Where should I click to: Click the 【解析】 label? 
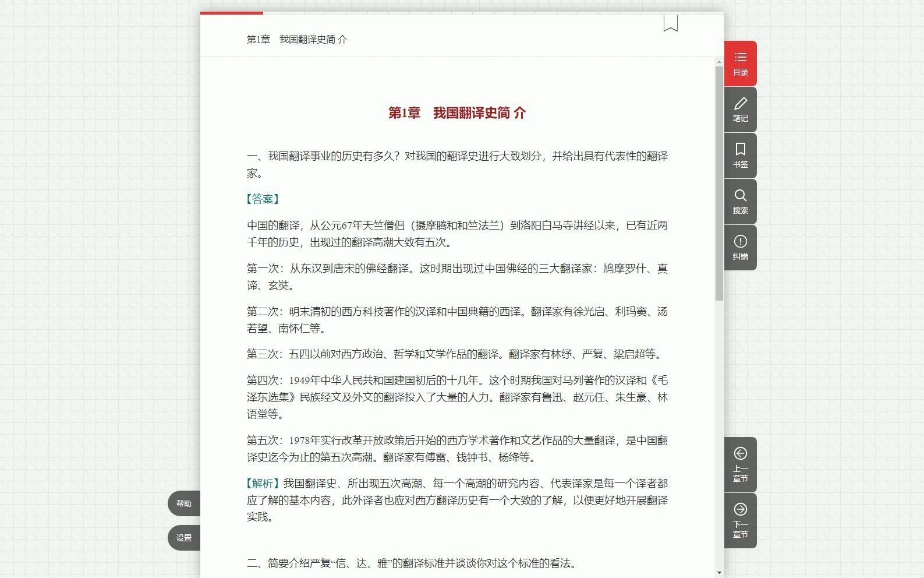(x=264, y=484)
